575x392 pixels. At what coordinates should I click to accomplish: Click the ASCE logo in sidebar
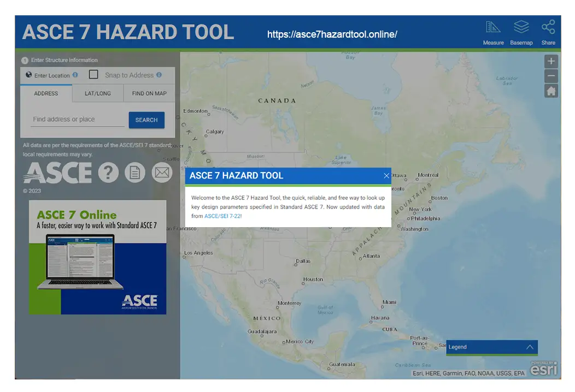[57, 173]
